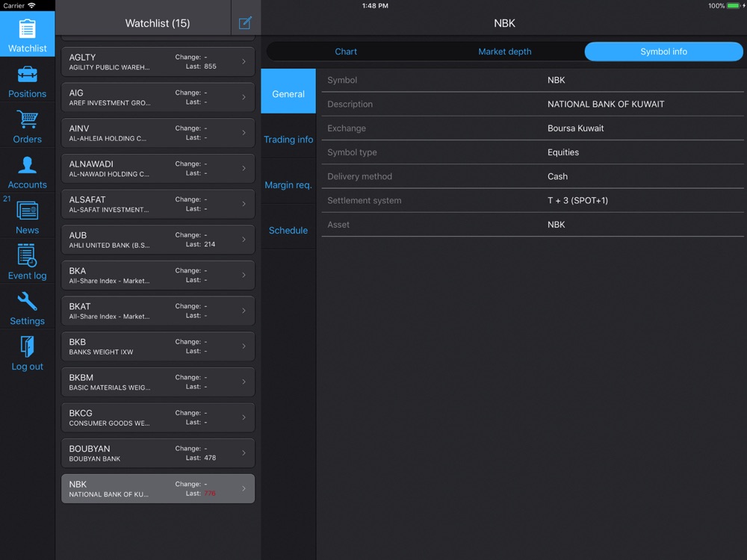The image size is (747, 560).
Task: Select the General section tab
Action: pos(288,91)
